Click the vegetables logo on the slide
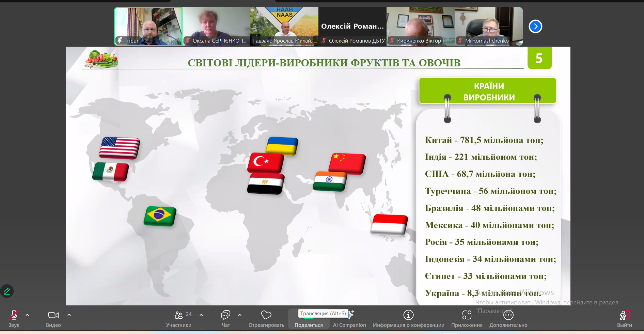The image size is (644, 334). pyautogui.click(x=101, y=59)
